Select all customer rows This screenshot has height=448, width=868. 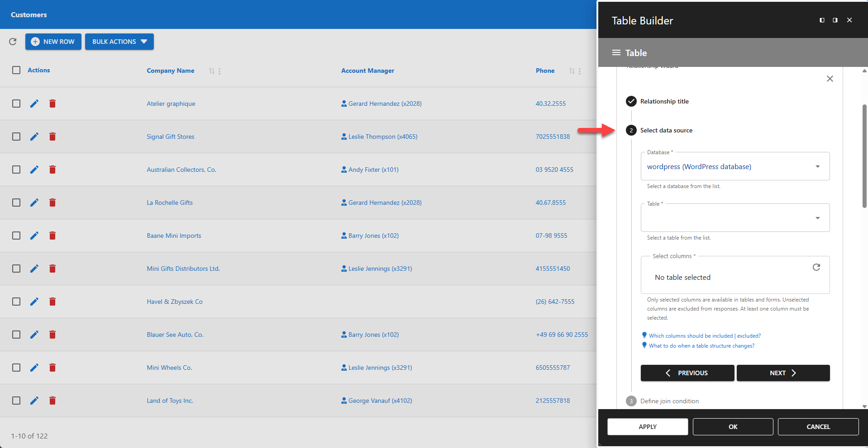coord(16,70)
